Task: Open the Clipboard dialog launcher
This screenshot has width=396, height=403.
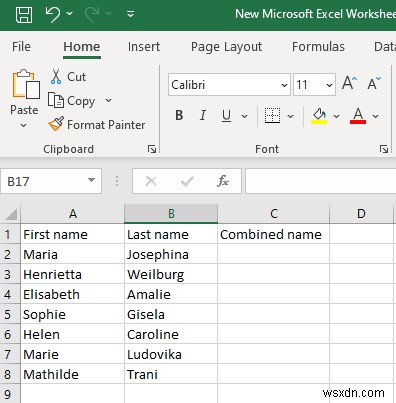Action: tap(152, 149)
